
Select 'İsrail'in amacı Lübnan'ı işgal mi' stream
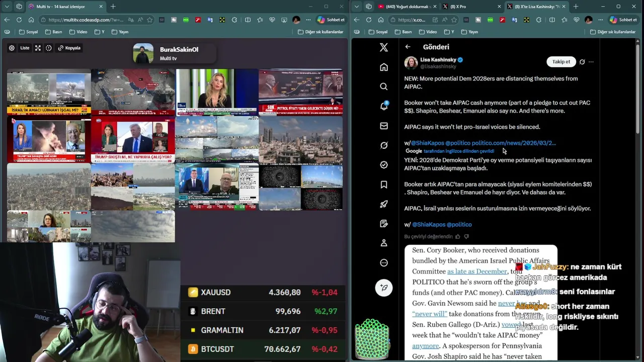pyautogui.click(x=49, y=92)
